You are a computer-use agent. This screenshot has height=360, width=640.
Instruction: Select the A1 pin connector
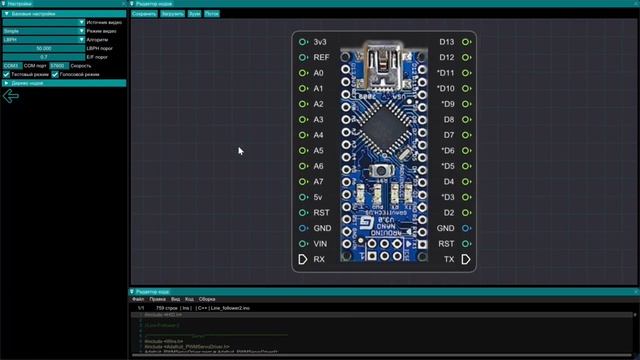pyautogui.click(x=303, y=89)
